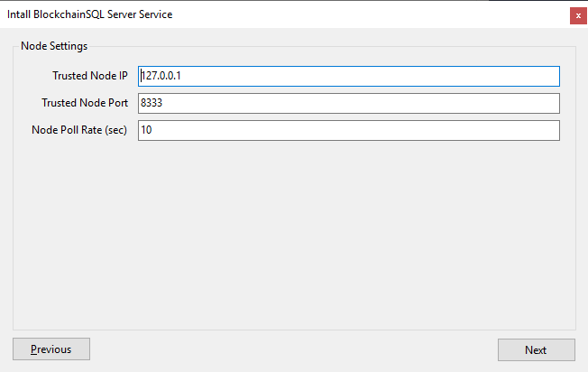Select the Node Poll Rate input field
This screenshot has height=372, width=588.
(349, 130)
